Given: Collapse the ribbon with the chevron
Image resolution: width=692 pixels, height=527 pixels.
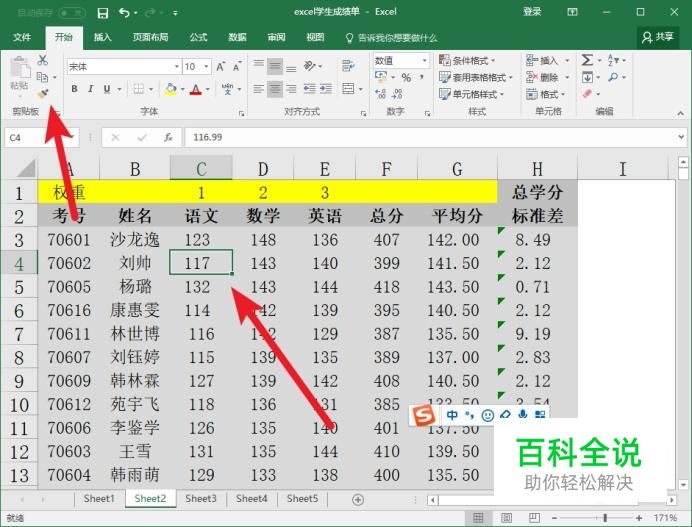Looking at the screenshot, I should (x=681, y=113).
